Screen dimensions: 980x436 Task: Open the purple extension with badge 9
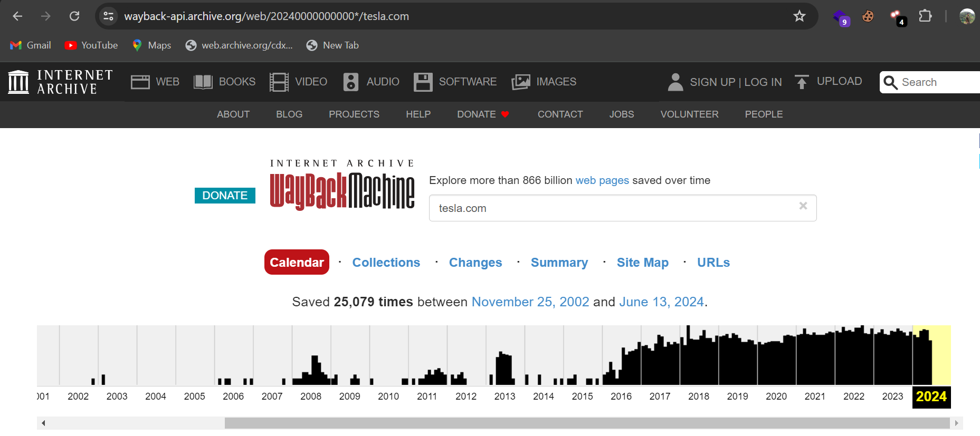point(841,17)
